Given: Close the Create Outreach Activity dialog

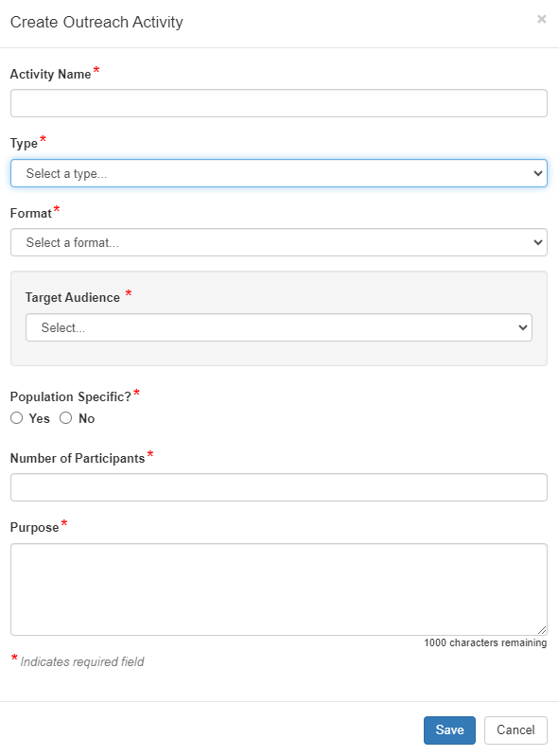Looking at the screenshot, I should [542, 19].
